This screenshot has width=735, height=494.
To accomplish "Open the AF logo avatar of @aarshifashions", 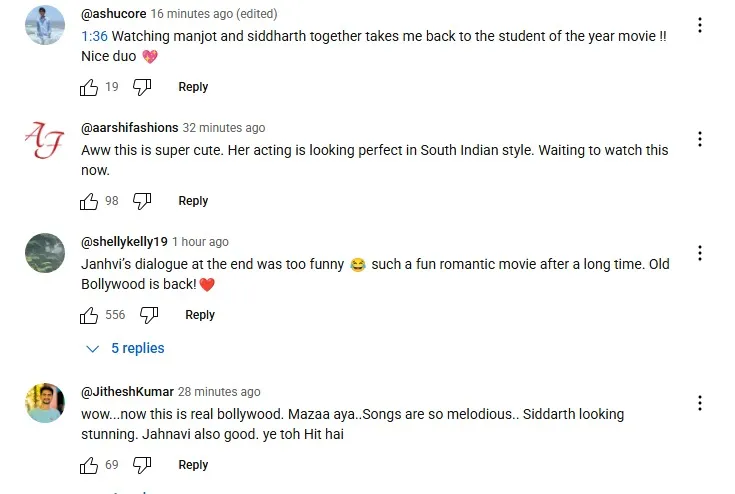I will tap(45, 139).
